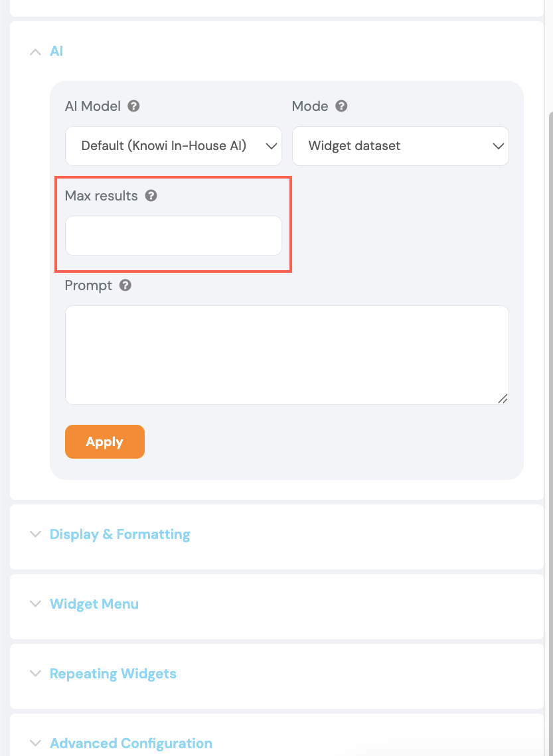This screenshot has width=553, height=756.
Task: Click inside the Max results input field
Action: pyautogui.click(x=173, y=235)
